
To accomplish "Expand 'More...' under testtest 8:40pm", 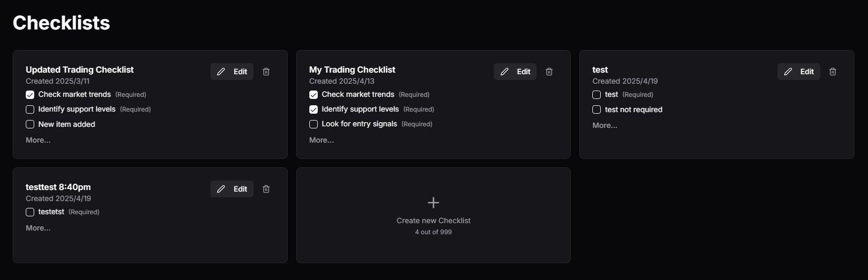I will (x=38, y=228).
